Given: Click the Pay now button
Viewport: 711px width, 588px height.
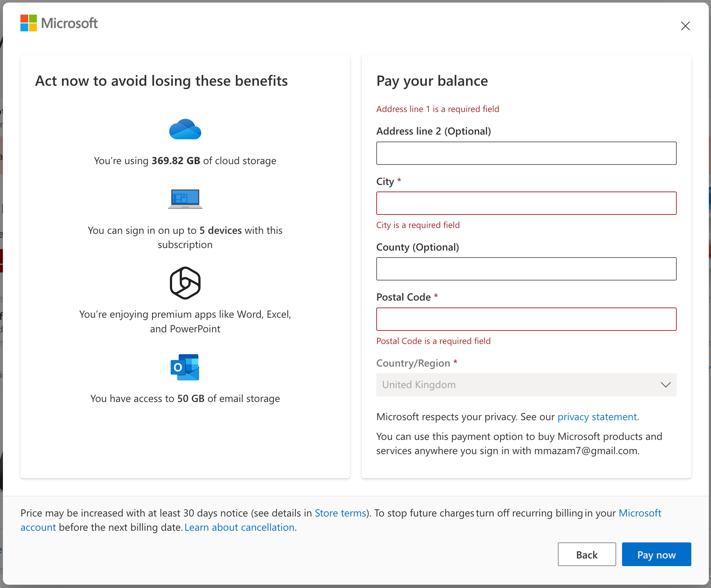Looking at the screenshot, I should 656,554.
